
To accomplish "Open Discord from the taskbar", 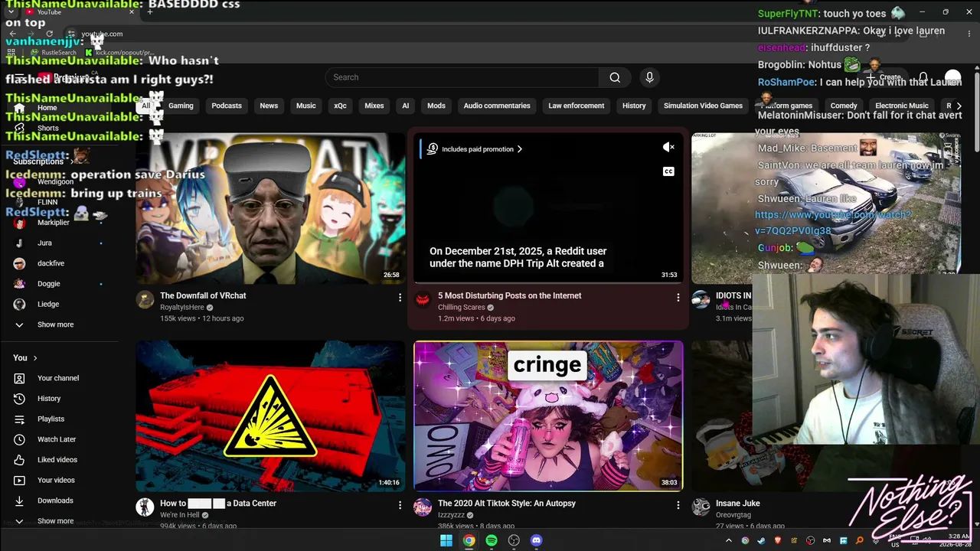I will pos(537,540).
